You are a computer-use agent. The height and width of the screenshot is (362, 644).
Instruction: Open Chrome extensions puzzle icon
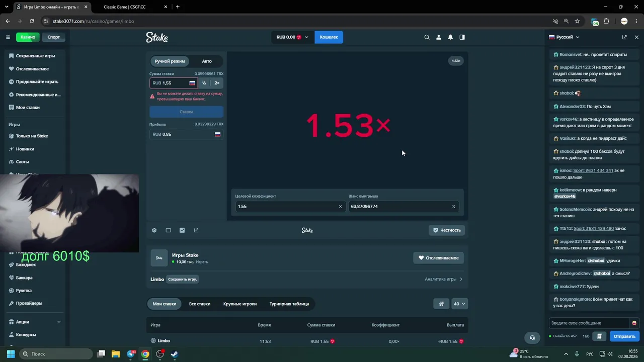(606, 21)
